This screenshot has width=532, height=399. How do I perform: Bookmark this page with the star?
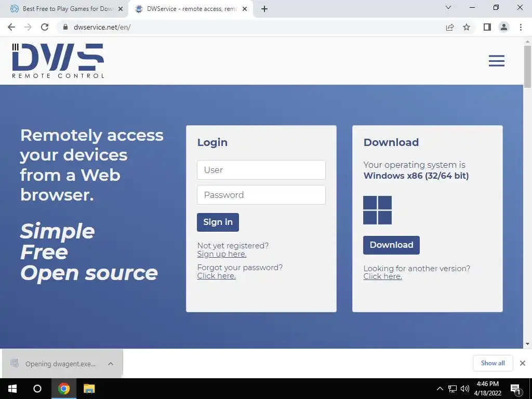(x=467, y=27)
